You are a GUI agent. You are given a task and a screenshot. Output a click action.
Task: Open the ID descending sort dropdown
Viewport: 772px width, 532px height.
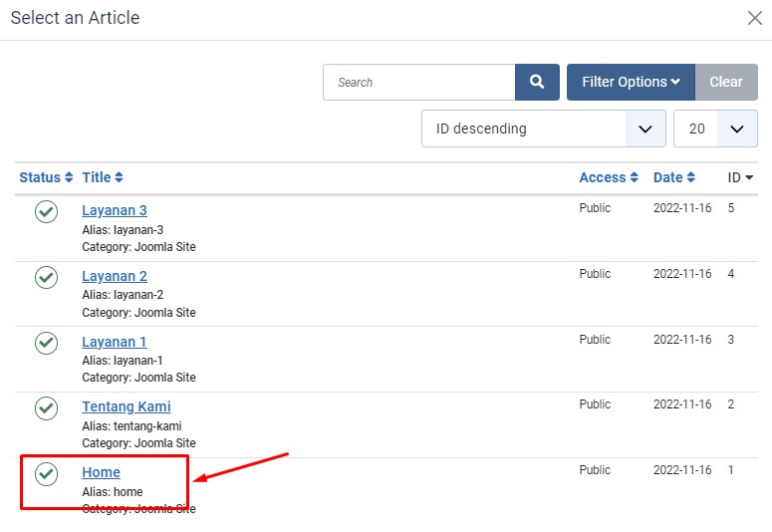pyautogui.click(x=543, y=129)
